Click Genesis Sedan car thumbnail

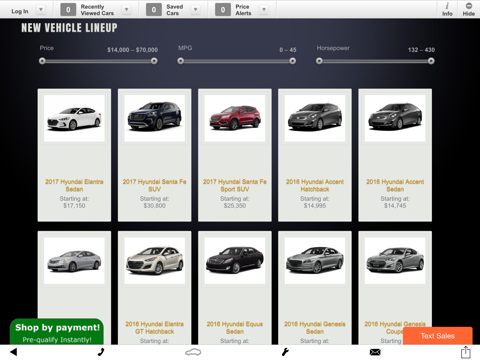point(315,261)
